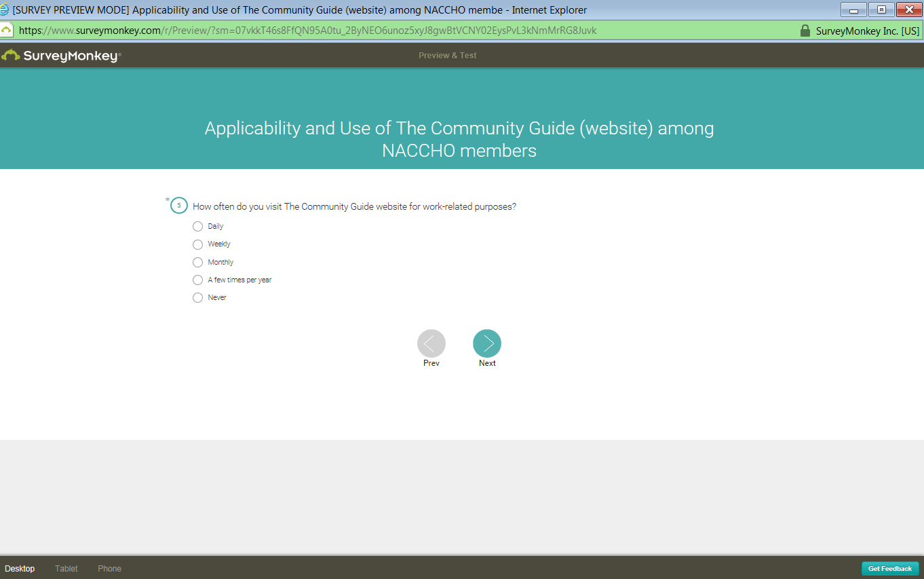Click the SurveyMonkey favicon in address bar

7,31
